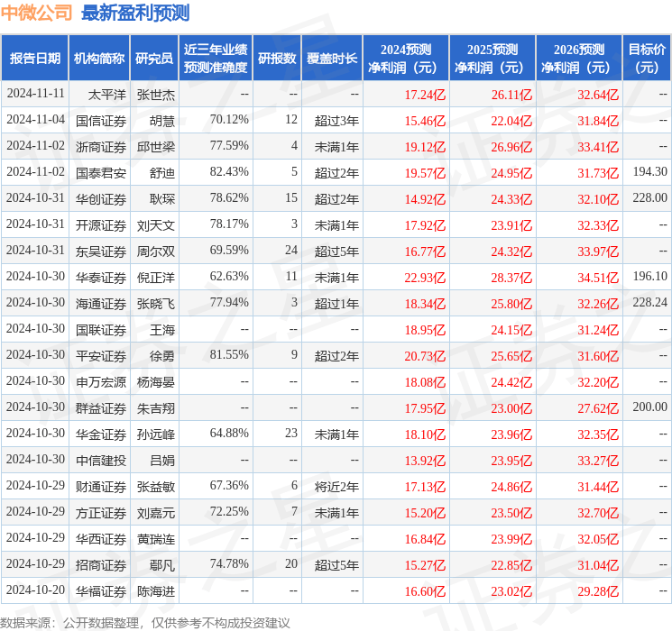The height and width of the screenshot is (631, 672).
Task: Click target price 194.30
Action: click(x=650, y=171)
